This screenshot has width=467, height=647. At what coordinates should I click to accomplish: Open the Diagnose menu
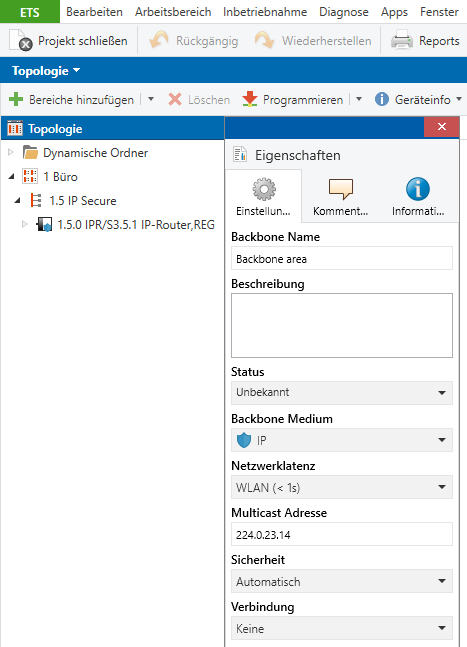pyautogui.click(x=344, y=12)
